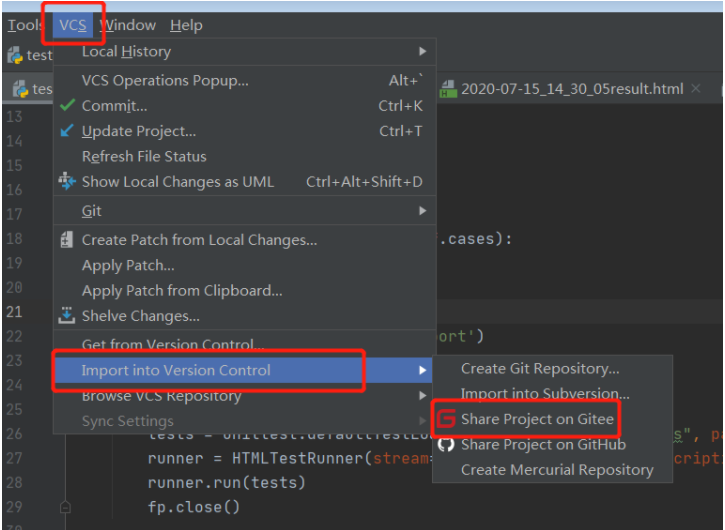Image resolution: width=725 pixels, height=530 pixels.
Task: Click the Shelve Changes download icon
Action: (x=67, y=315)
